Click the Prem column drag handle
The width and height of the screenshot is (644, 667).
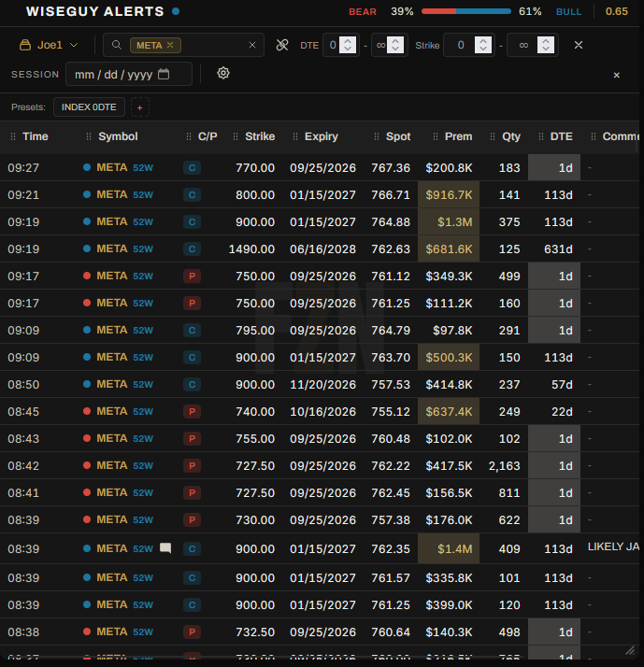point(436,136)
